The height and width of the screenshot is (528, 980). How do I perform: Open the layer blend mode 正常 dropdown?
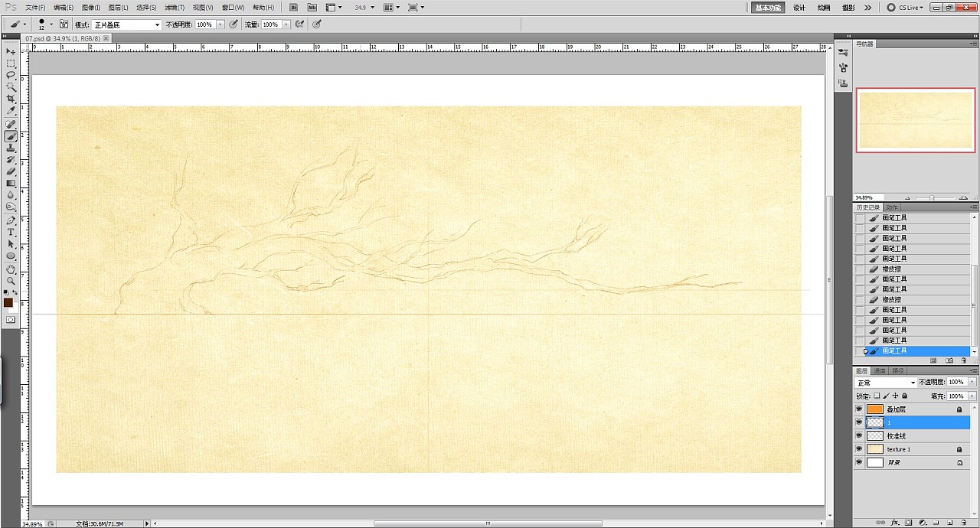(886, 383)
